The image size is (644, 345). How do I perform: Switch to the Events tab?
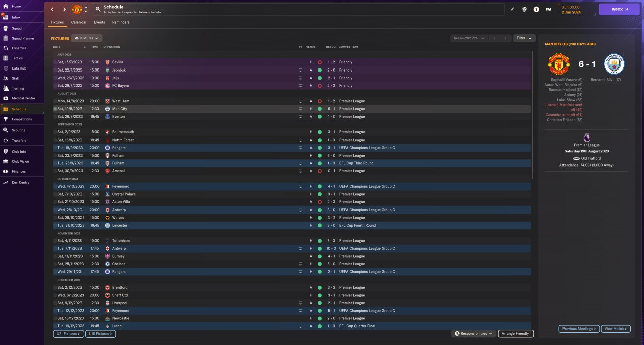(99, 22)
